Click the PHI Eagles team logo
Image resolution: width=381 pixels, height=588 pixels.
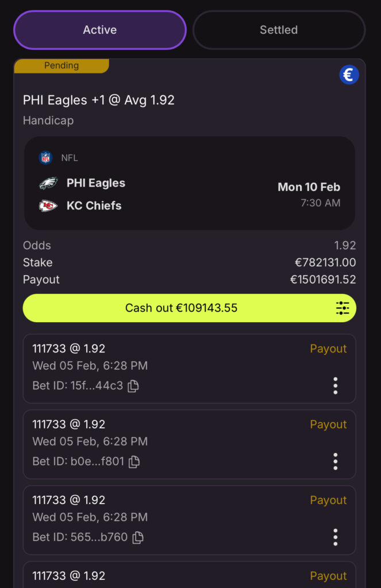[48, 184]
